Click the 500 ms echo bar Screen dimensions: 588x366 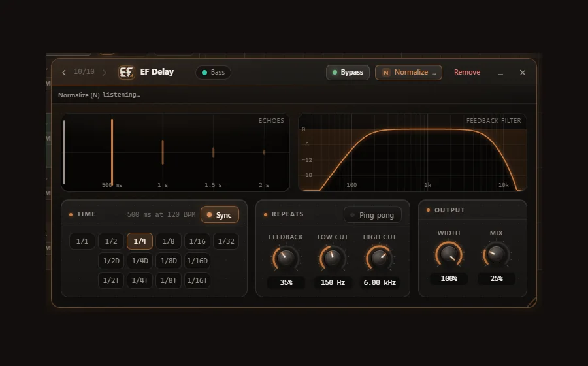(112, 152)
